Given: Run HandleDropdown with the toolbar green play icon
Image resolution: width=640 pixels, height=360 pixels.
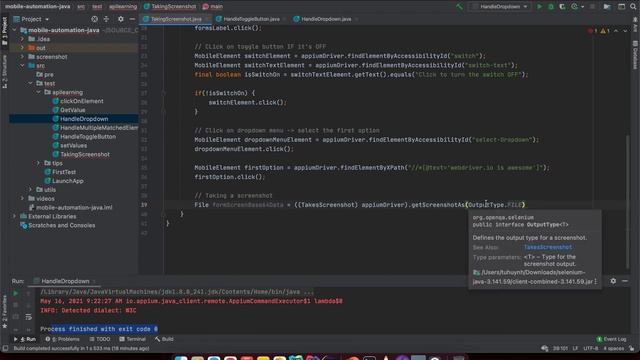Looking at the screenshot, I should tap(539, 7).
